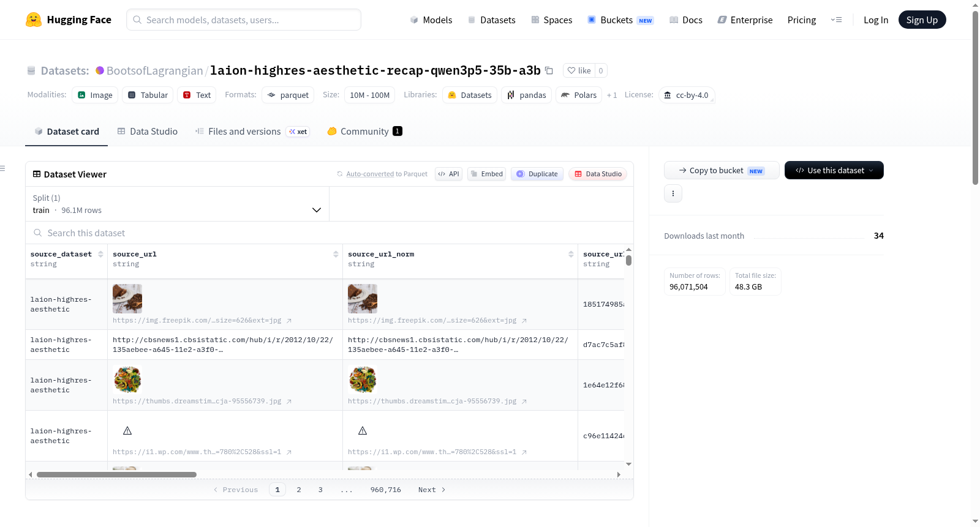
Task: Click Copy to bucket button
Action: (722, 170)
